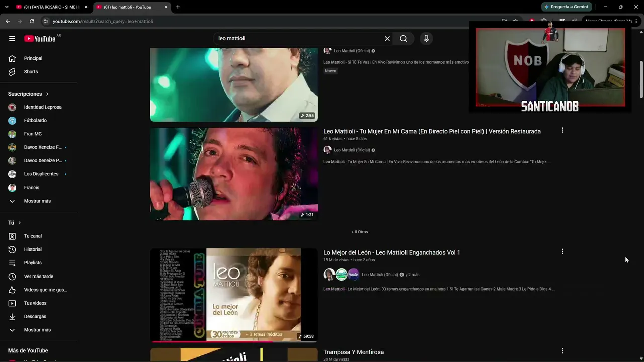Click channel avatar next to Tu Mujer video
Image resolution: width=644 pixels, height=362 pixels.
(x=327, y=150)
